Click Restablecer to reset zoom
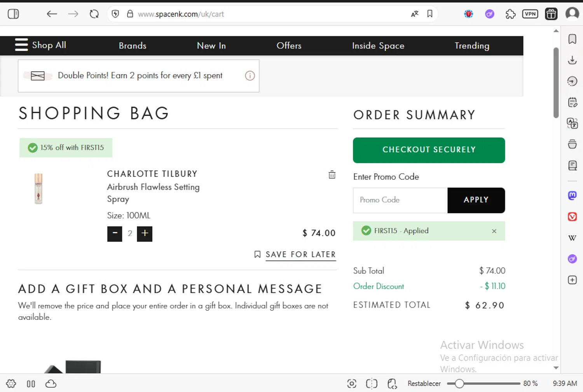The width and height of the screenshot is (583, 392). [424, 383]
